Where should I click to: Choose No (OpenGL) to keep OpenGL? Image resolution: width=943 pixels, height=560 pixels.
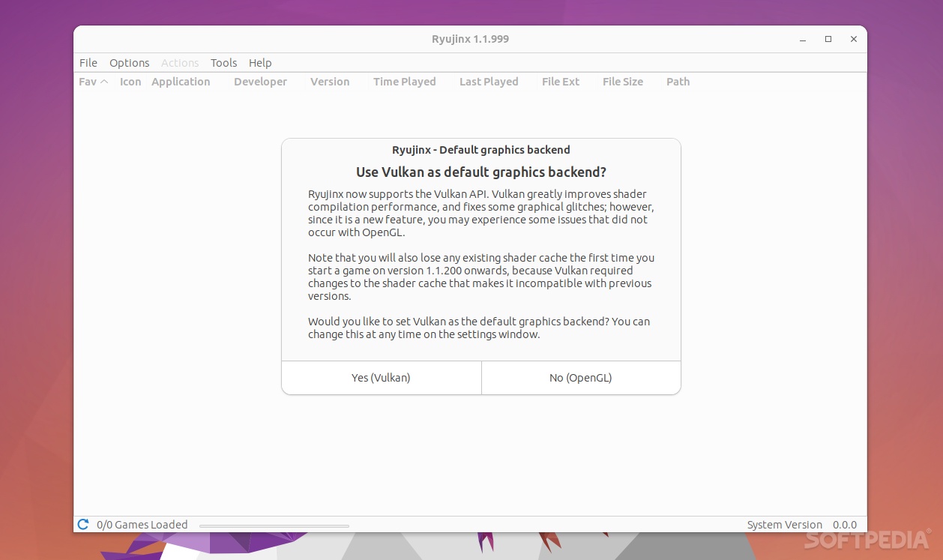pos(580,377)
